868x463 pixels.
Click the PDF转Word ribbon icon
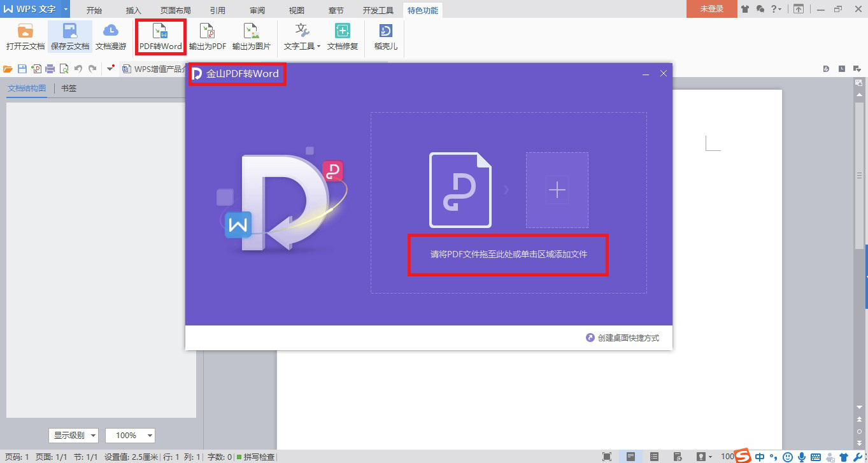[x=160, y=36]
